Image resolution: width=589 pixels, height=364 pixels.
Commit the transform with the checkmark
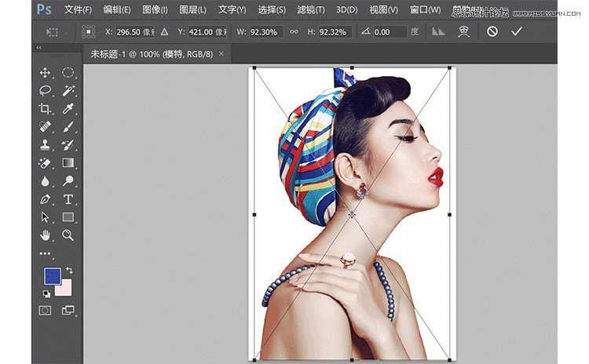click(x=516, y=32)
